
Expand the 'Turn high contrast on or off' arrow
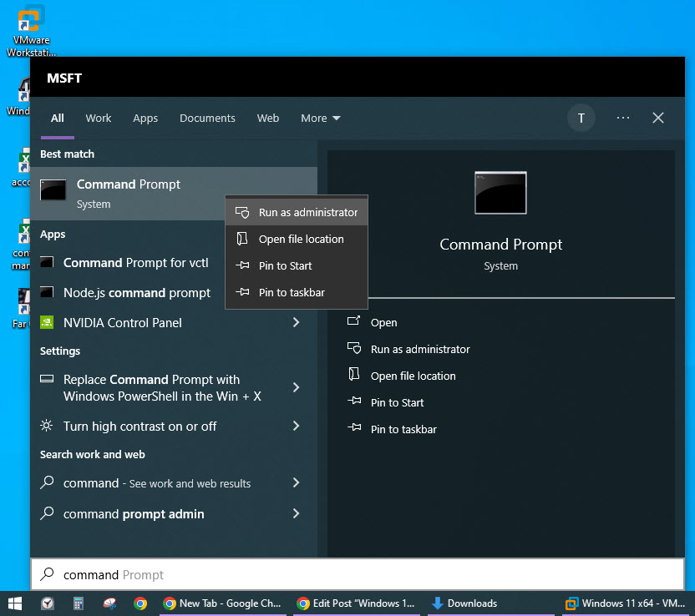coord(296,426)
